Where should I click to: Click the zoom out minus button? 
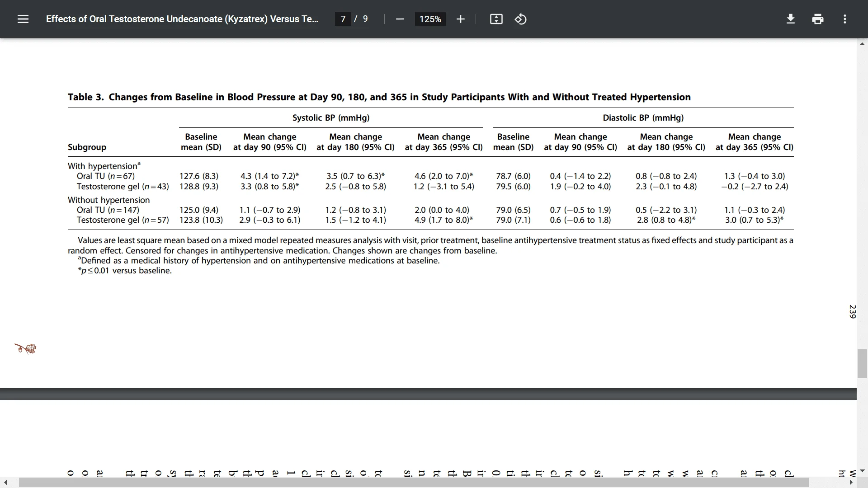[400, 19]
